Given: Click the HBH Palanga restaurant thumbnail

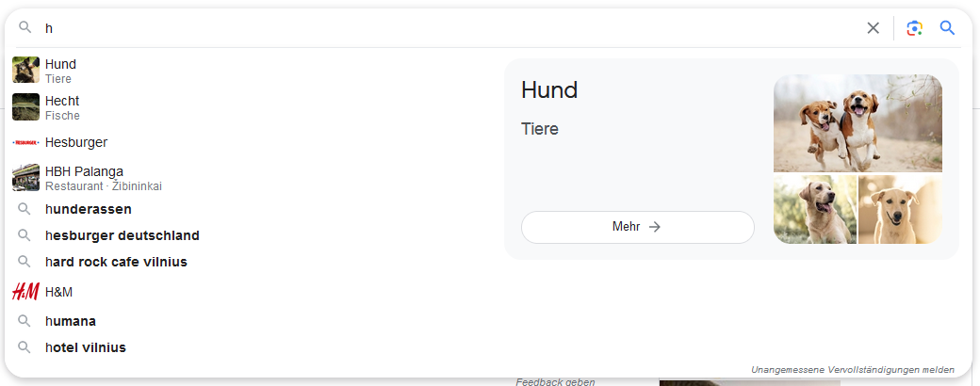Looking at the screenshot, I should click(25, 177).
